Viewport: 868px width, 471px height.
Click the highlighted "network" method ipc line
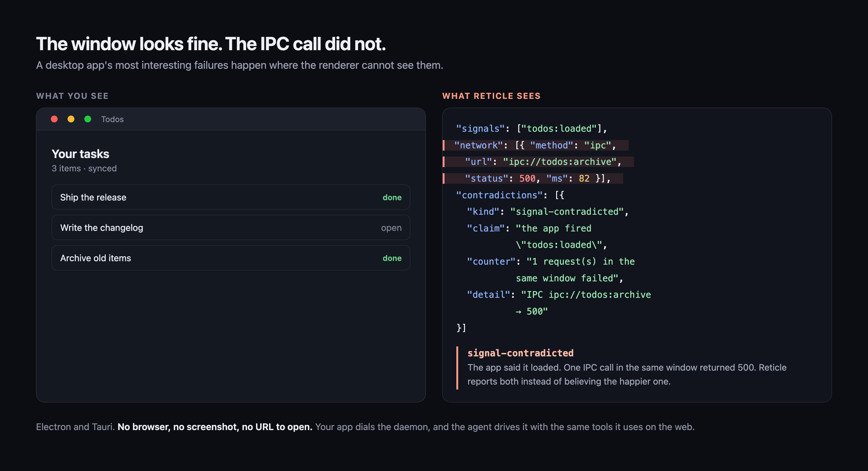coord(535,145)
